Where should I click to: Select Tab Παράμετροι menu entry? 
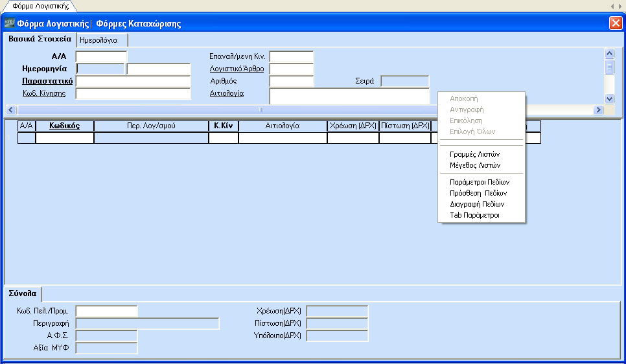click(x=475, y=215)
